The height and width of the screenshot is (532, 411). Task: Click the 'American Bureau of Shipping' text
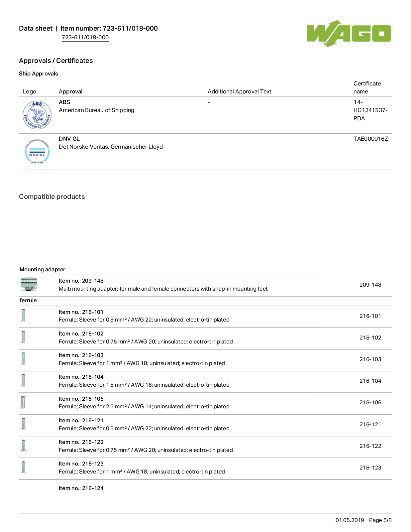point(97,110)
